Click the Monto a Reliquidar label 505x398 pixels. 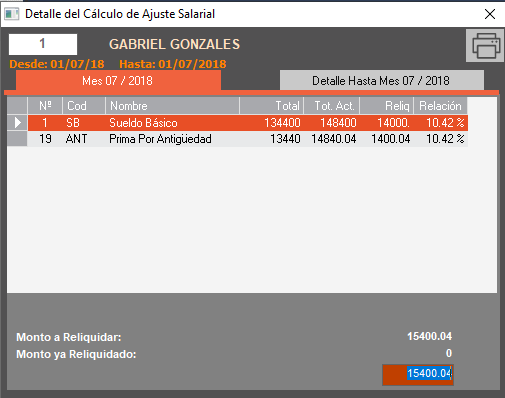click(x=69, y=337)
